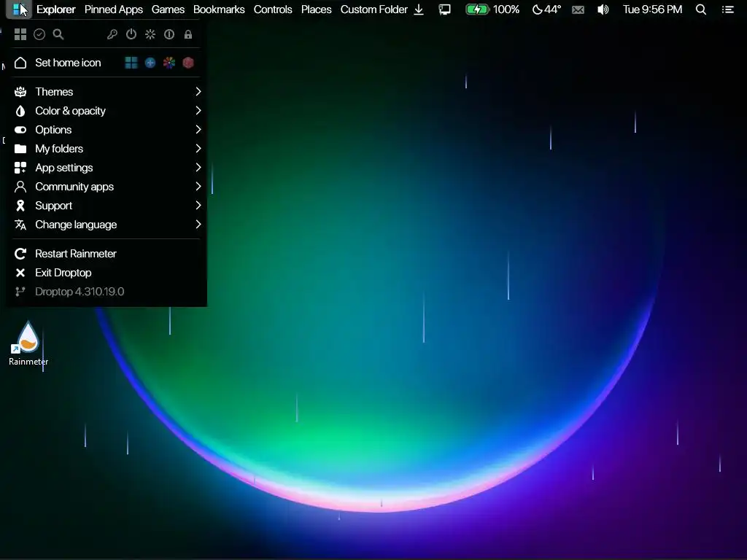Viewport: 747px width, 560px height.
Task: Click the circled info icon
Action: [x=169, y=34]
